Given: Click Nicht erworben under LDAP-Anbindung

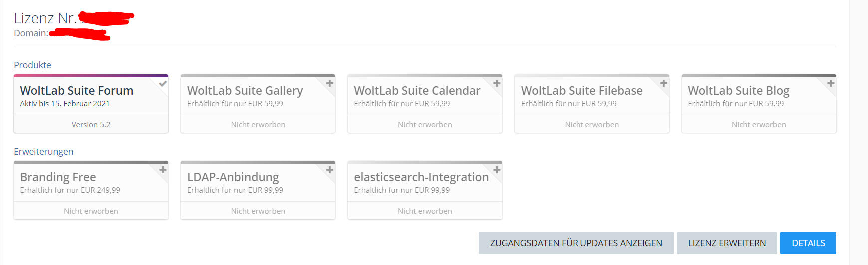Looking at the screenshot, I should 258,211.
